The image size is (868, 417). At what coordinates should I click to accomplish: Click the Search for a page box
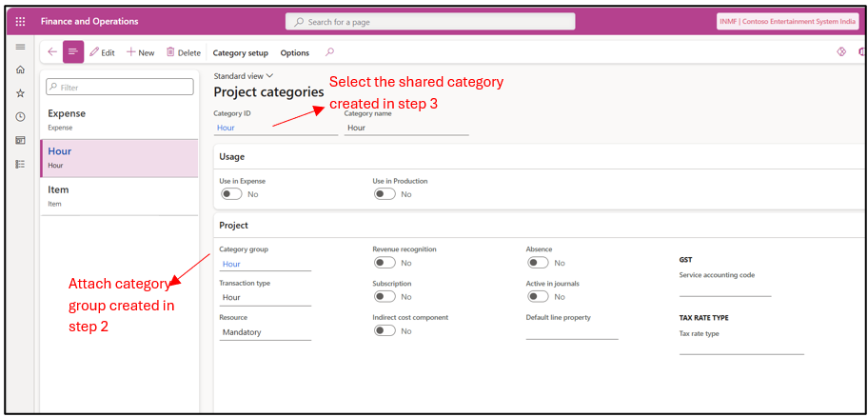(x=430, y=22)
